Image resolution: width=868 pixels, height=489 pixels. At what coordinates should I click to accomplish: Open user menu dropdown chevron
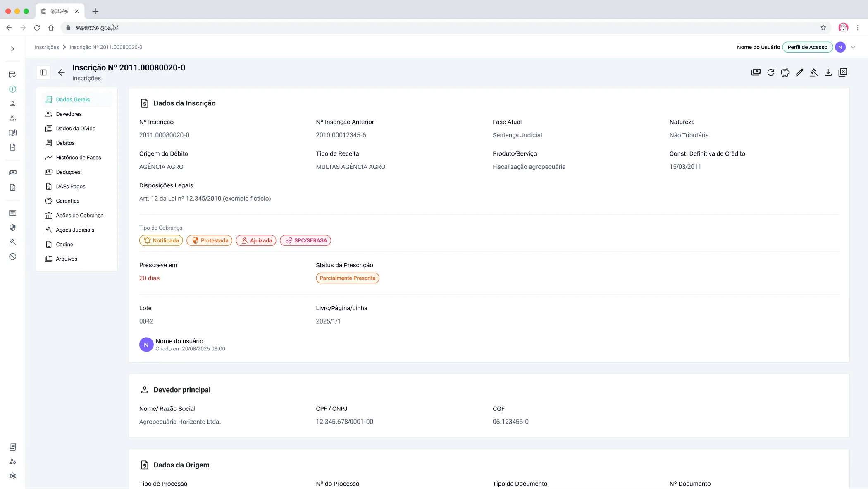[853, 47]
